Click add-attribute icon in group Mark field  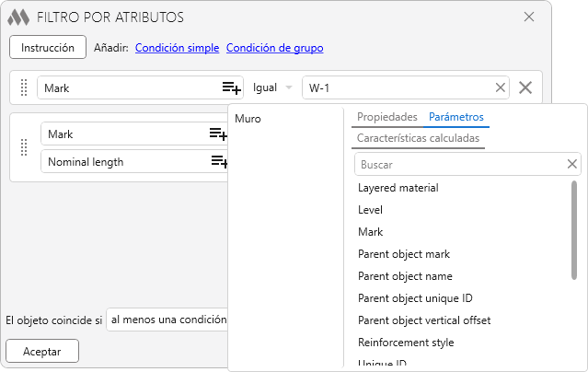[218, 134]
